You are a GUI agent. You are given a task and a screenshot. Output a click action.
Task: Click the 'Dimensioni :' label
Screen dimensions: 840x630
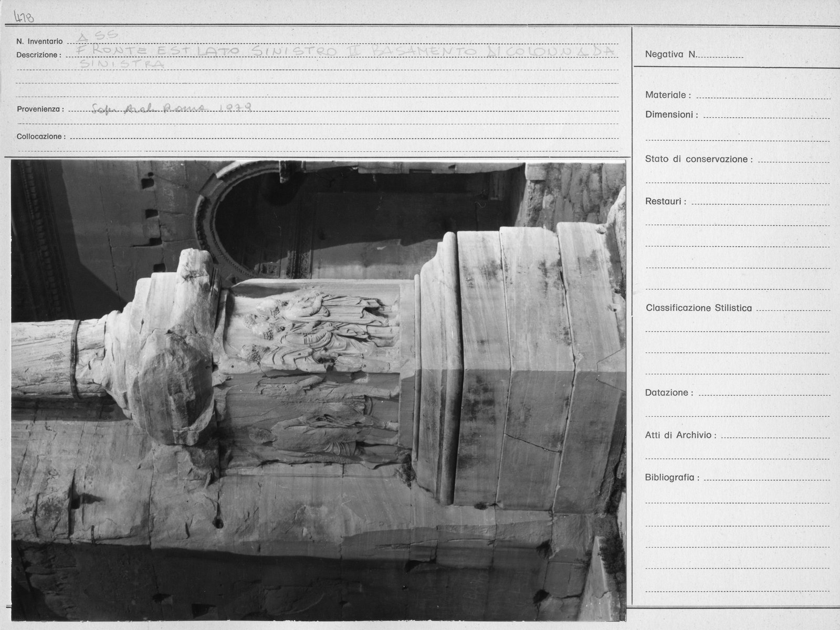click(x=671, y=114)
